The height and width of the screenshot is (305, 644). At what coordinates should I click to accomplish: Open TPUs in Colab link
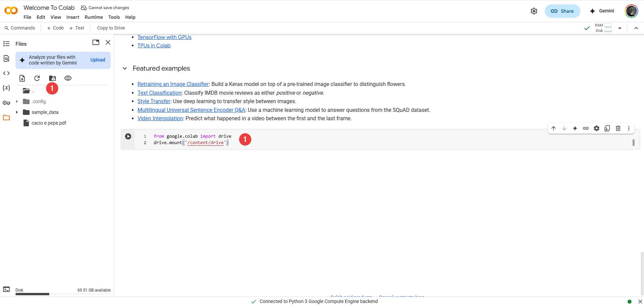click(x=154, y=46)
